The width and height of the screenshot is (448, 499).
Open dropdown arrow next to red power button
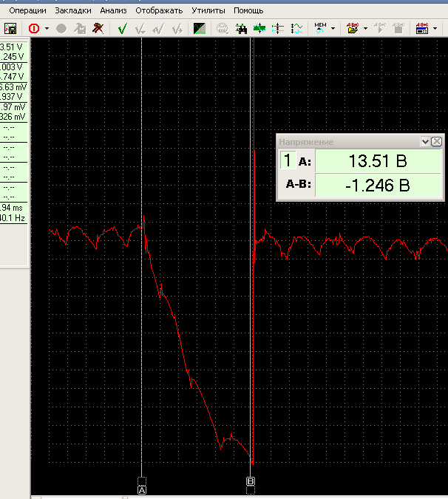coord(47,28)
